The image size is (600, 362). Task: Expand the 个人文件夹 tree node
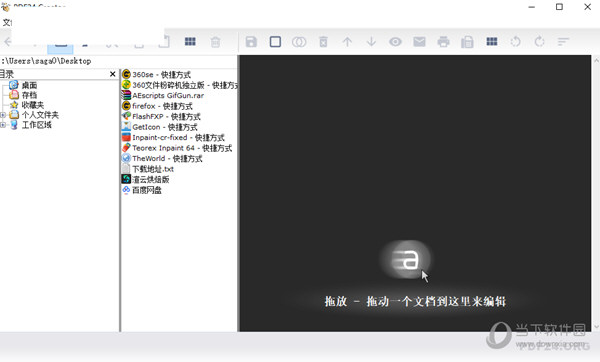pyautogui.click(x=3, y=115)
